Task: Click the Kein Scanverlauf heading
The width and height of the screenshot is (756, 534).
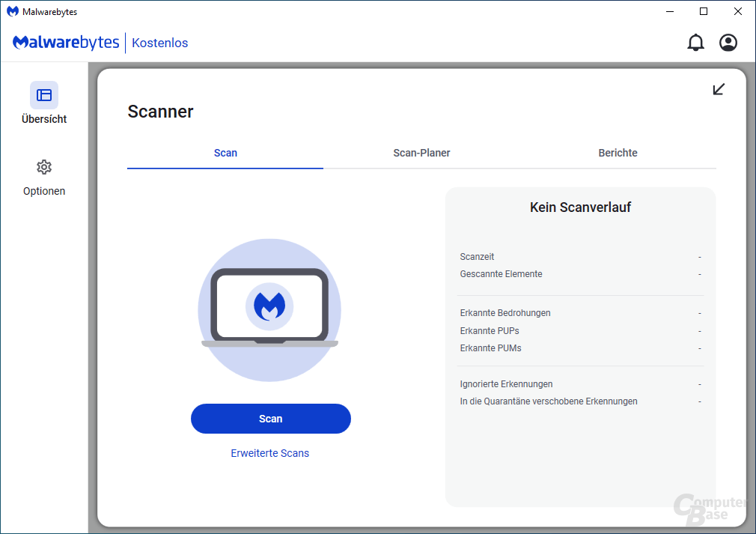Action: [x=580, y=207]
